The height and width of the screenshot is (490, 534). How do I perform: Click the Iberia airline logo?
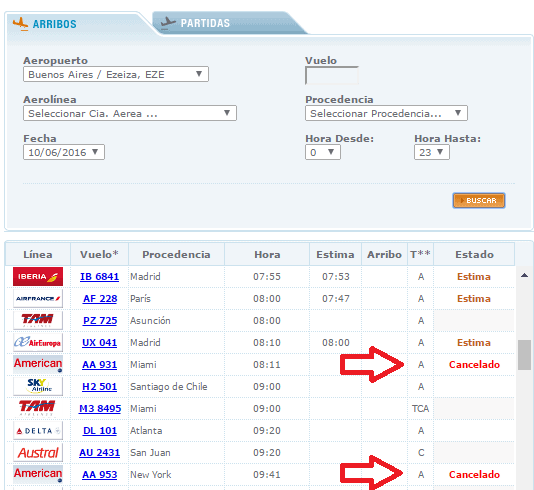click(x=38, y=276)
